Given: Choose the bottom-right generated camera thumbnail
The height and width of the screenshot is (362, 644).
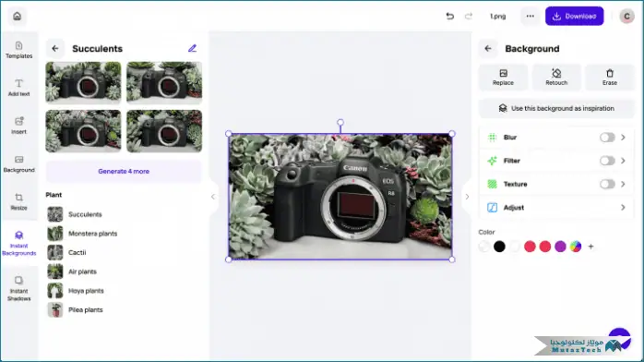Looking at the screenshot, I should tap(164, 131).
